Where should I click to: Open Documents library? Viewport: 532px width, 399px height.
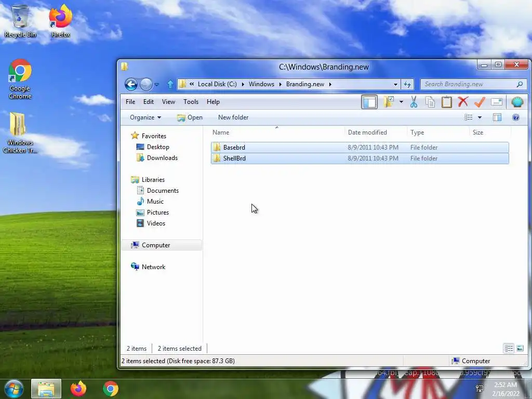tap(157, 191)
